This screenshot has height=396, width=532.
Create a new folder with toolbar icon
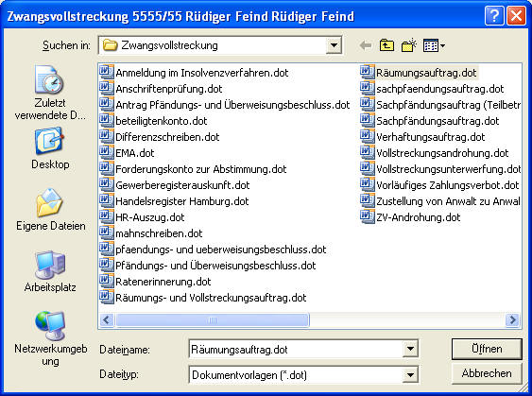pyautogui.click(x=409, y=45)
